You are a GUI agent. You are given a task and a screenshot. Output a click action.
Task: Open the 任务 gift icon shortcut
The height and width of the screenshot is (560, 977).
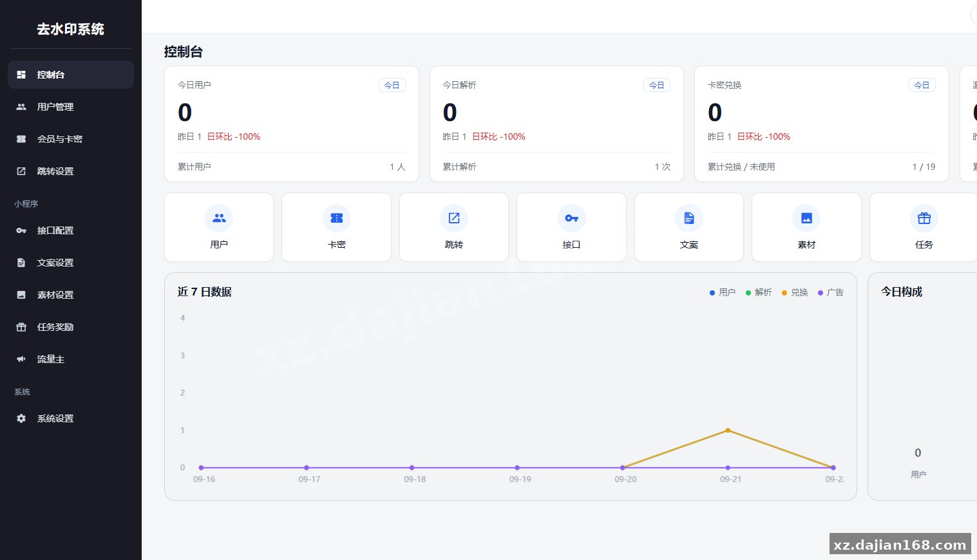pos(924,227)
